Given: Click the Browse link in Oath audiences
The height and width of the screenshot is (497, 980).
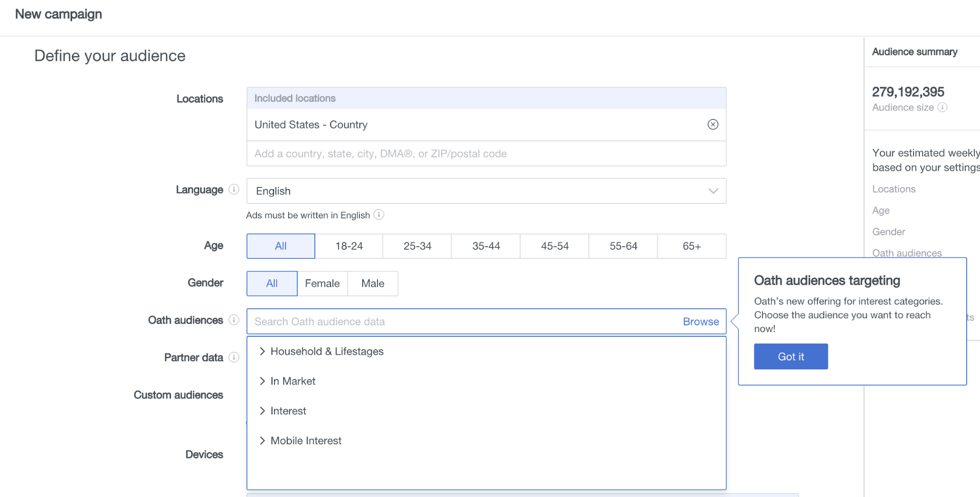Looking at the screenshot, I should click(x=701, y=322).
